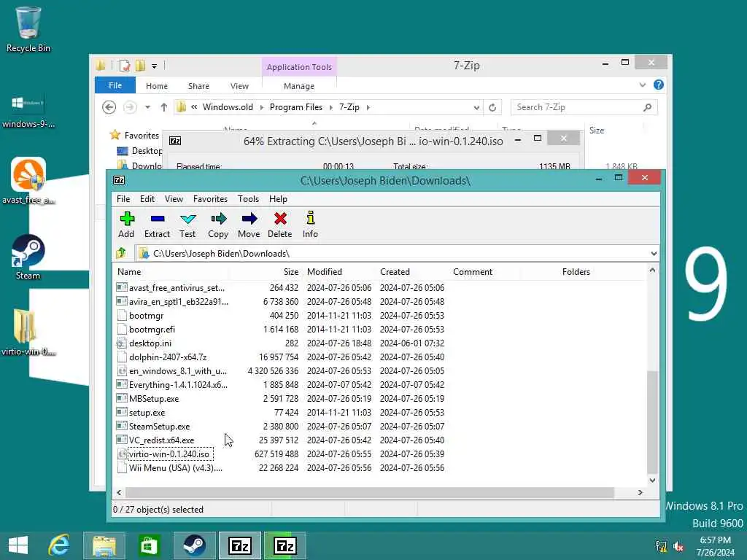747x560 pixels.
Task: Select the windows-9 desktop shortcut
Action: click(28, 112)
